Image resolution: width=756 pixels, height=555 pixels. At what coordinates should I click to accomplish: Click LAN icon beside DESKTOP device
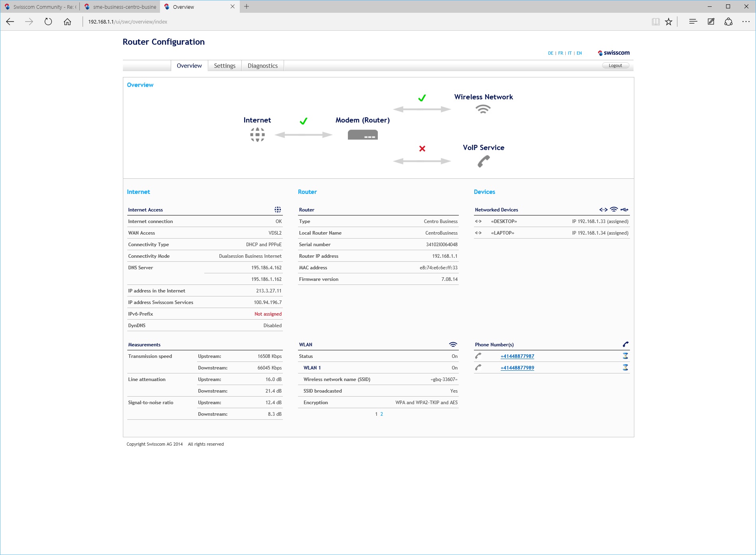478,221
